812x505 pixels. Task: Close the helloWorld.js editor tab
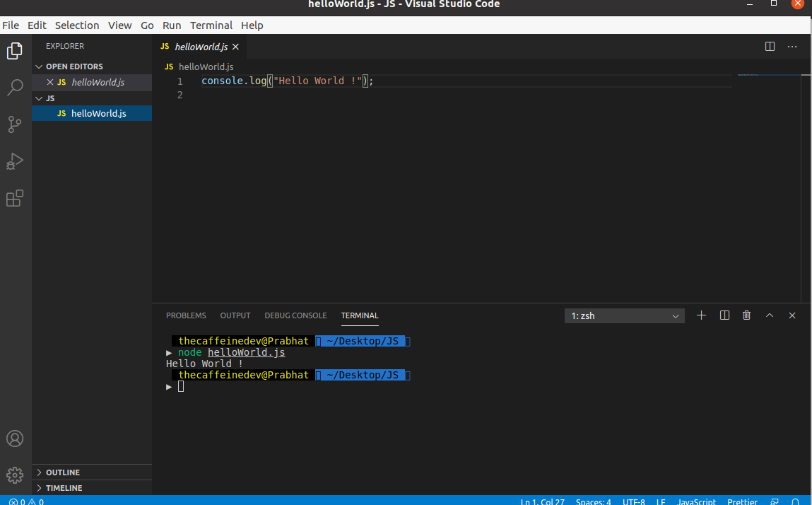(x=236, y=47)
